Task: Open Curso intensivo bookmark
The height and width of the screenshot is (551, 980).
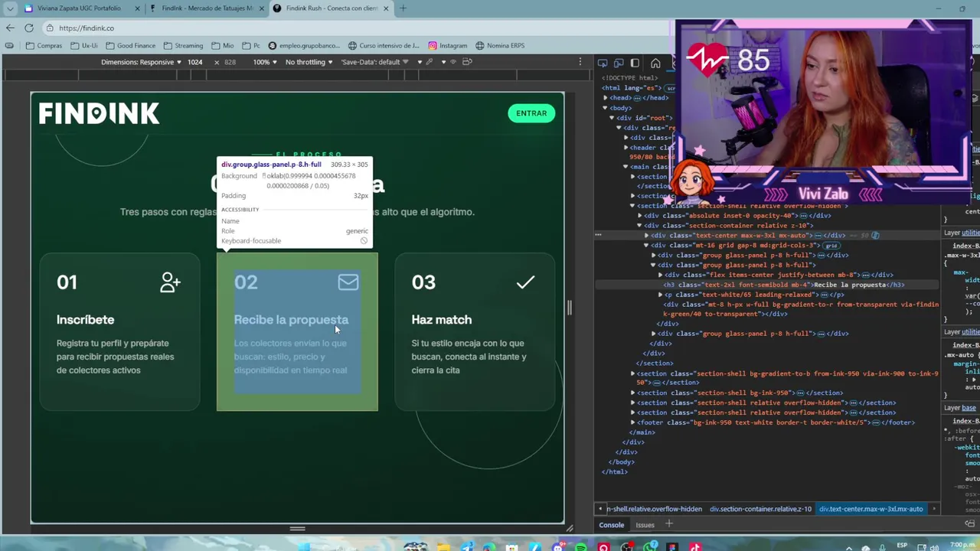Action: [x=384, y=45]
